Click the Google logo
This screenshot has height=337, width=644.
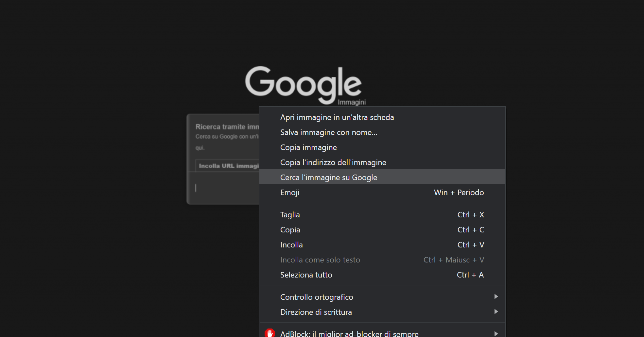click(304, 85)
